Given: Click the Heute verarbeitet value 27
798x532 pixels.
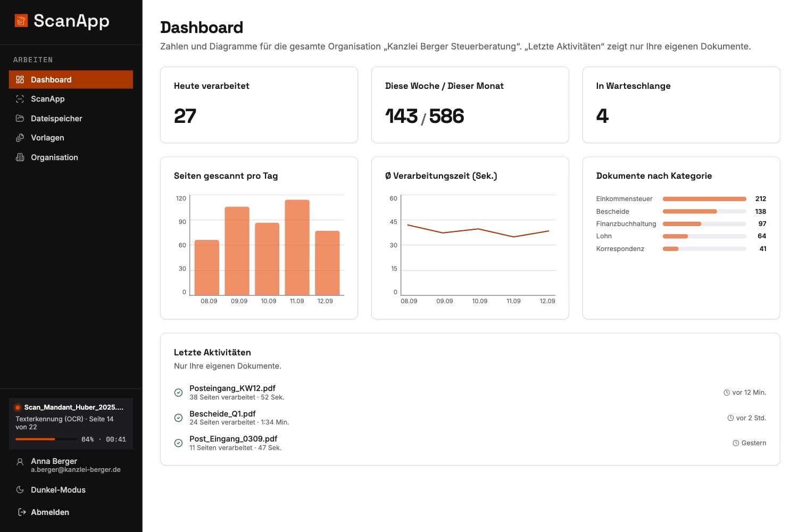Looking at the screenshot, I should coord(185,116).
